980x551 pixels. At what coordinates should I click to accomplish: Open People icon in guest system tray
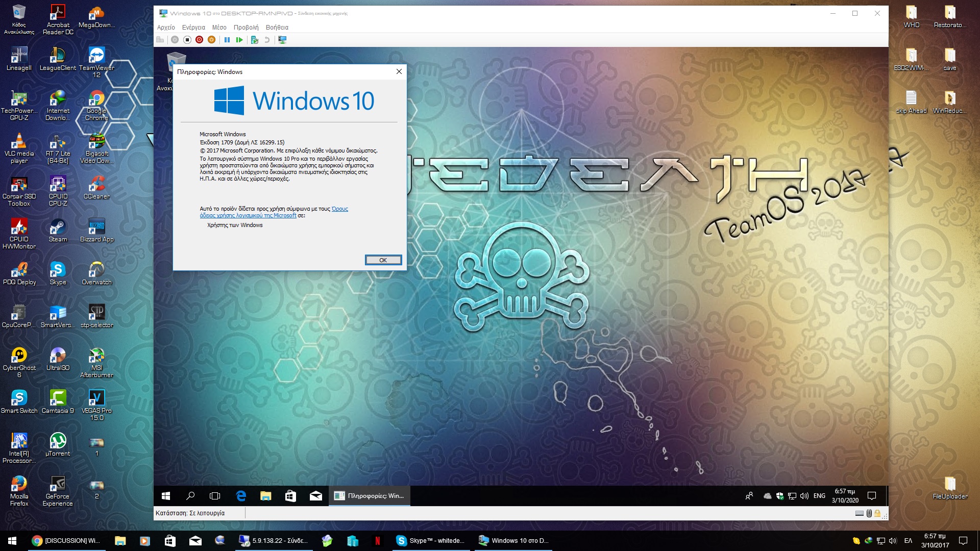(x=749, y=496)
